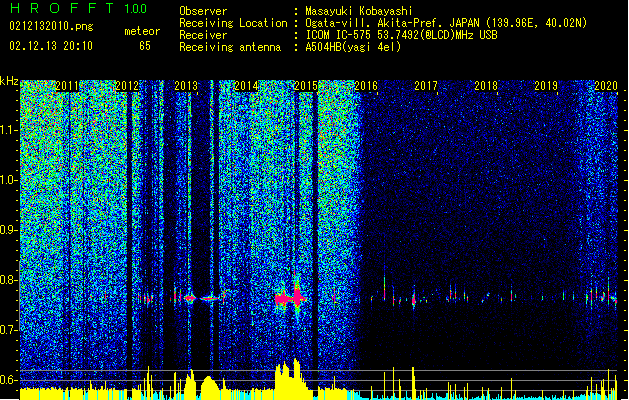The image size is (629, 400).
Task: Click the 0.8 frequency axis label
Action: click(8, 280)
